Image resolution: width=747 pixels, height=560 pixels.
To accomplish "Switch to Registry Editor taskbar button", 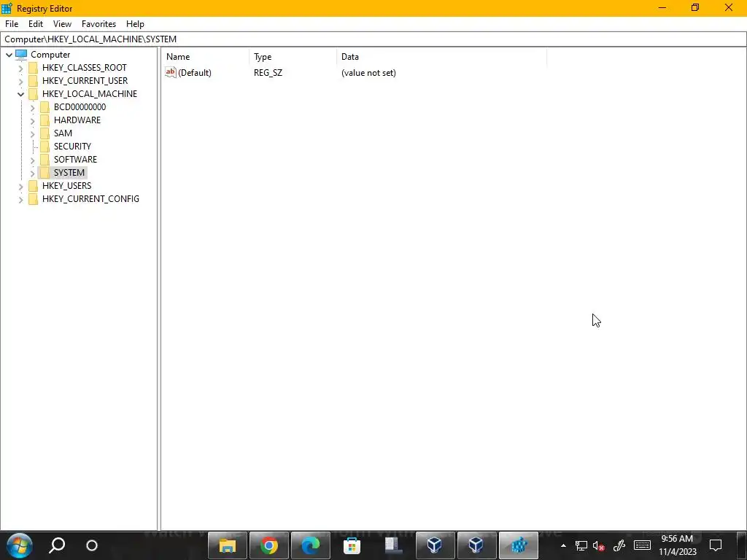I will pos(519,545).
